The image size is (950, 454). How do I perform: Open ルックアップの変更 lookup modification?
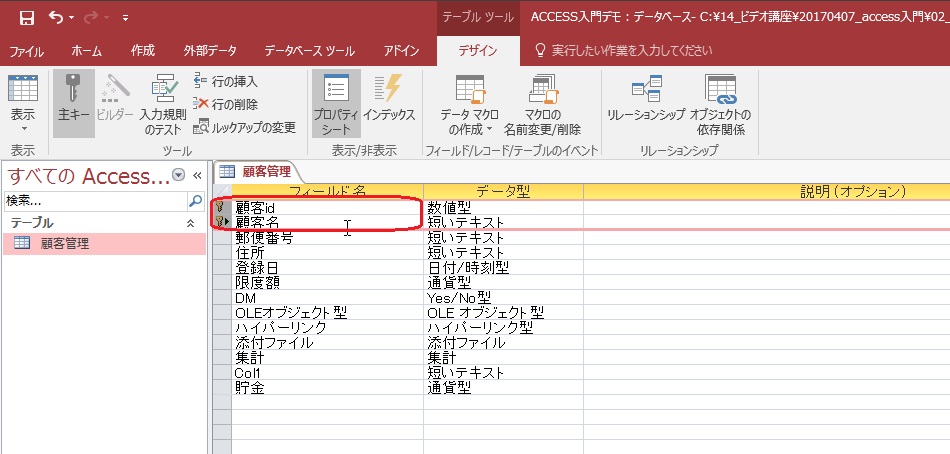(245, 127)
